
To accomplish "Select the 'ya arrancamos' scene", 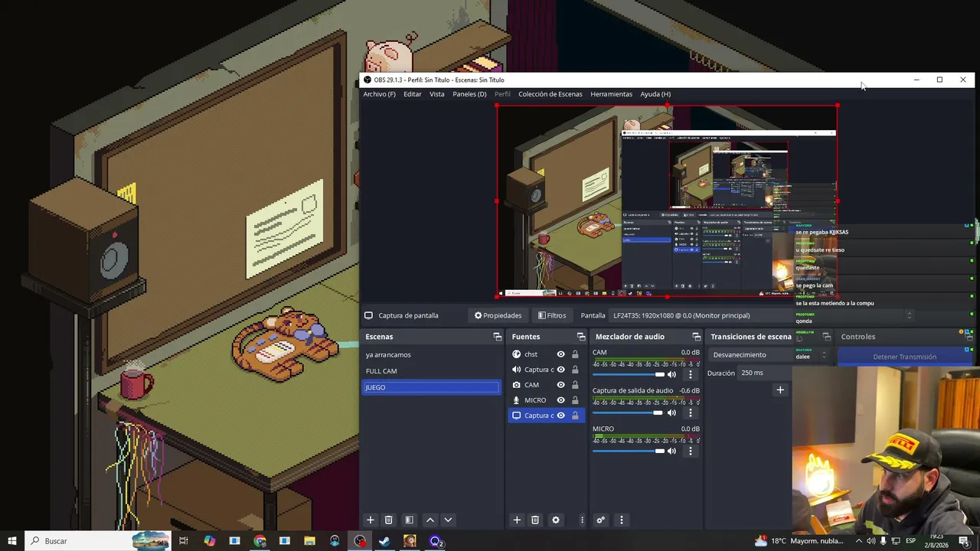I will (430, 355).
